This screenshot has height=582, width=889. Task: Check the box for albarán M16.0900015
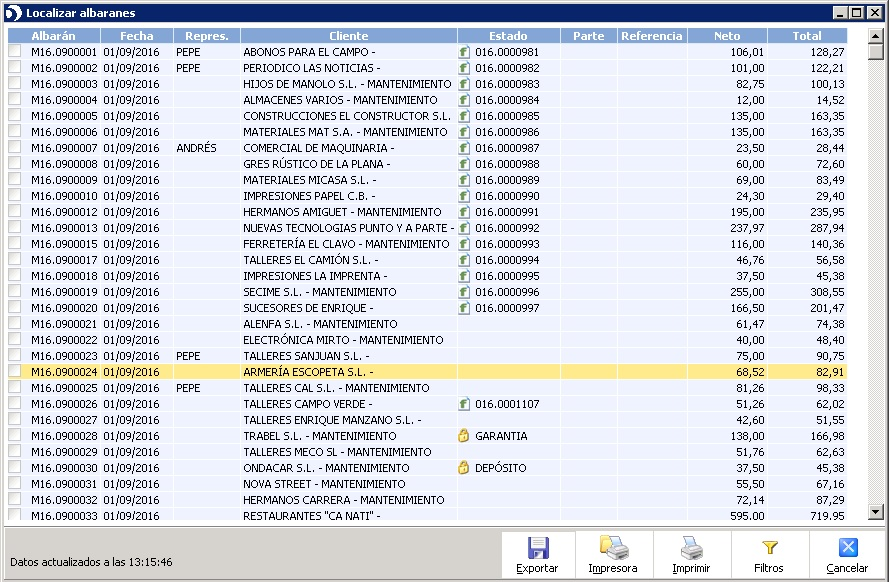[15, 243]
